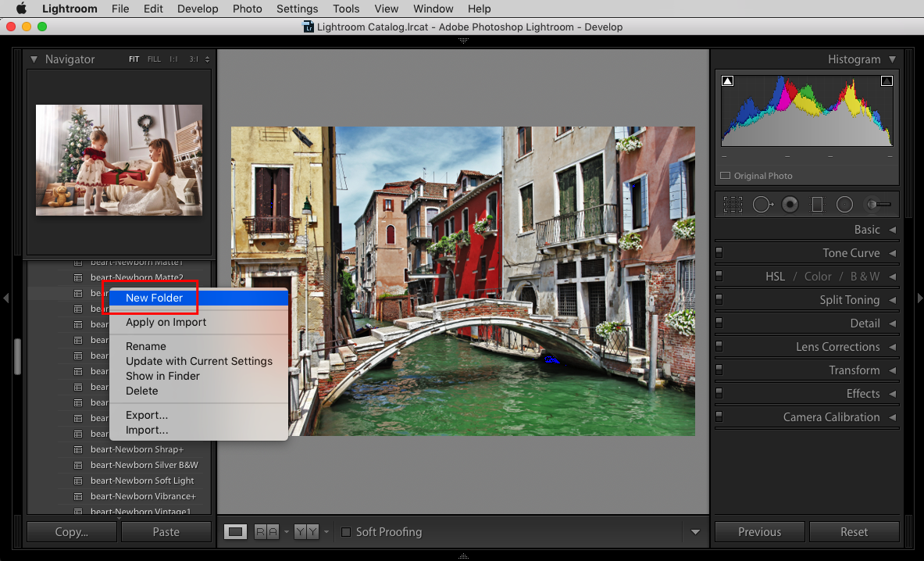Choose the Radial Filter tool
The width and height of the screenshot is (924, 561).
pyautogui.click(x=844, y=205)
